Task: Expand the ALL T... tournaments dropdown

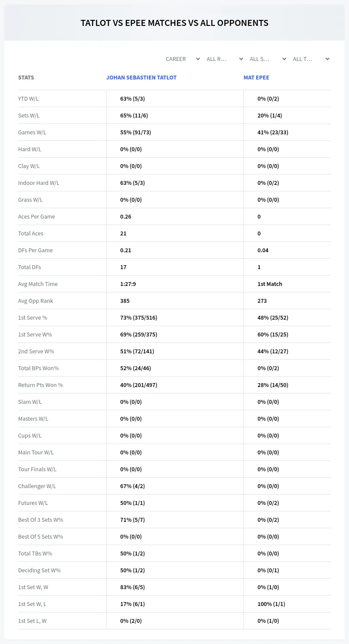Action: tap(311, 59)
